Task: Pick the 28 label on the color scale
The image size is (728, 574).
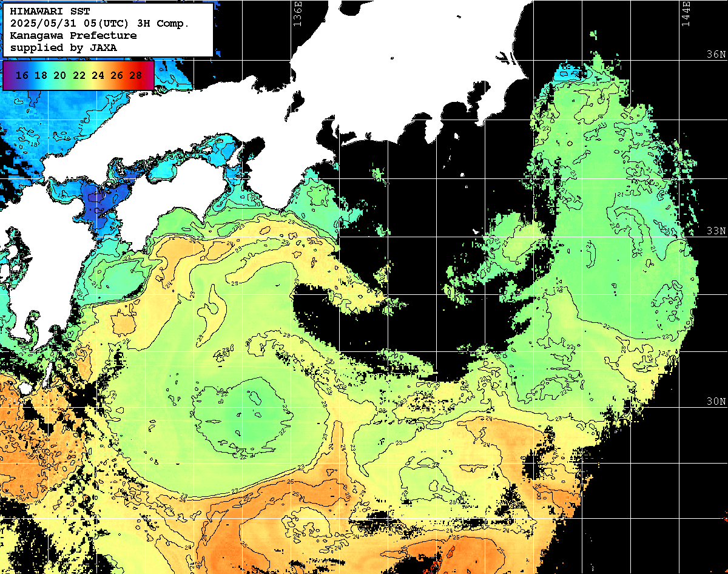Action: point(136,76)
